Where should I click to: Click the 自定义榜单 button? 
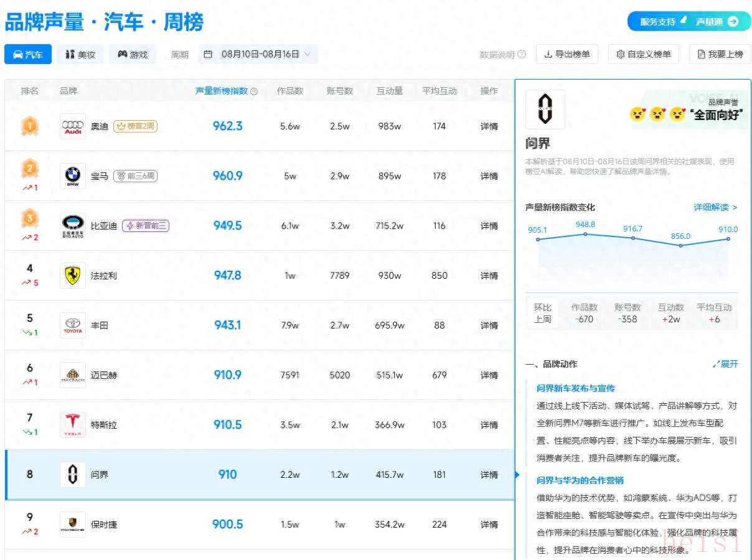coord(644,54)
